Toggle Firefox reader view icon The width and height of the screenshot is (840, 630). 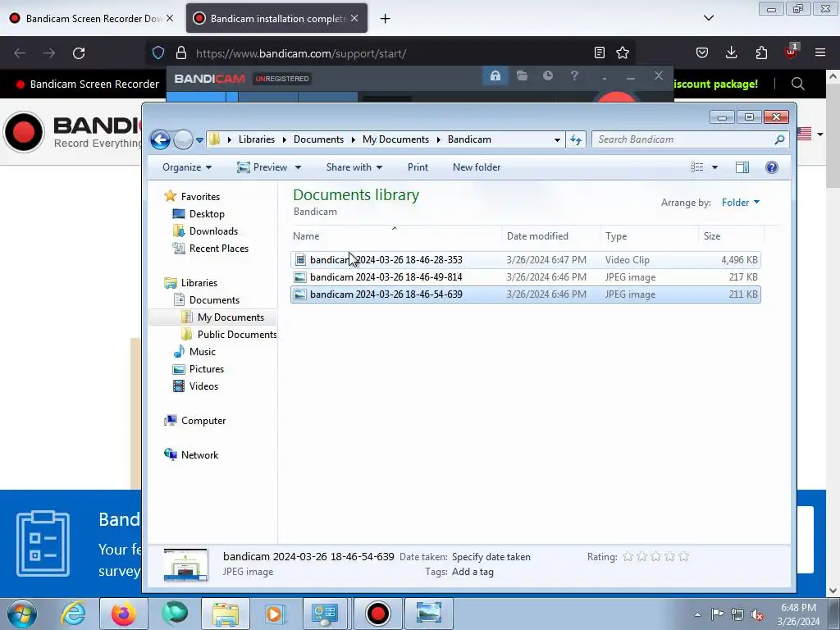[x=600, y=52]
